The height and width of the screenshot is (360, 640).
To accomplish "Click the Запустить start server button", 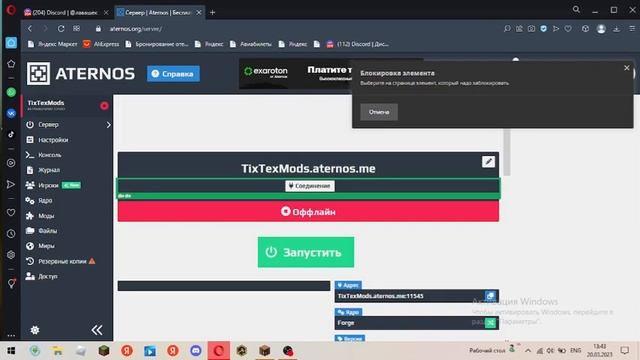I will (306, 252).
